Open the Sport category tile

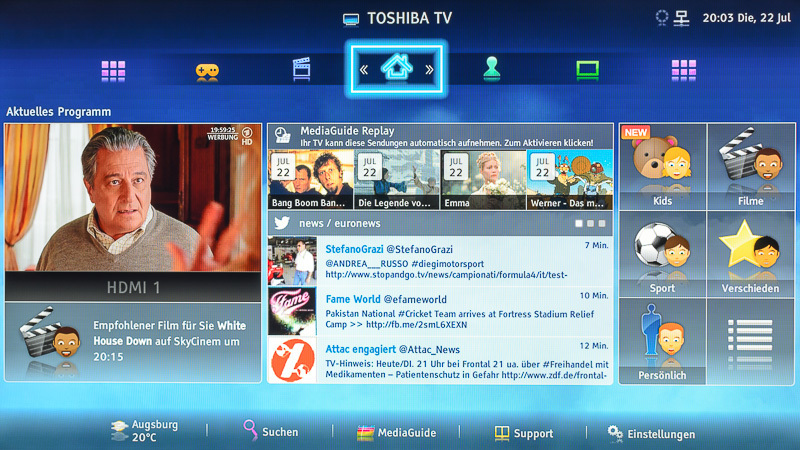(662, 254)
